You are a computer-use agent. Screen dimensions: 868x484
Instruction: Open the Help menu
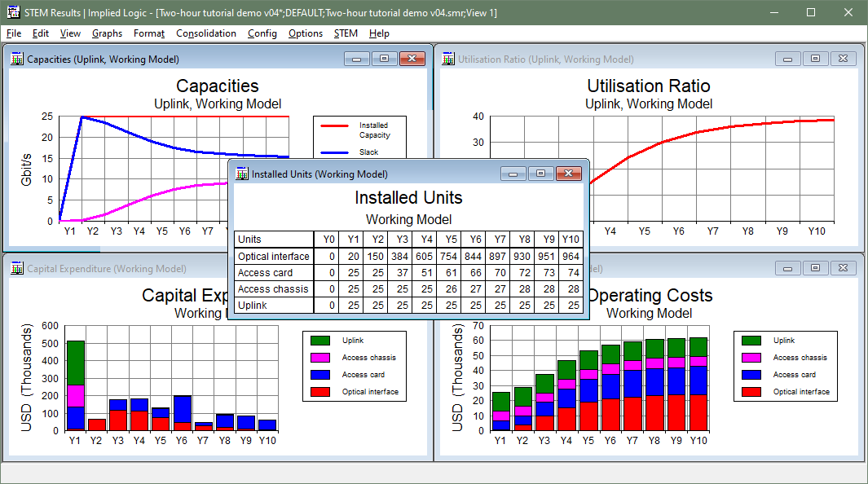[379, 33]
